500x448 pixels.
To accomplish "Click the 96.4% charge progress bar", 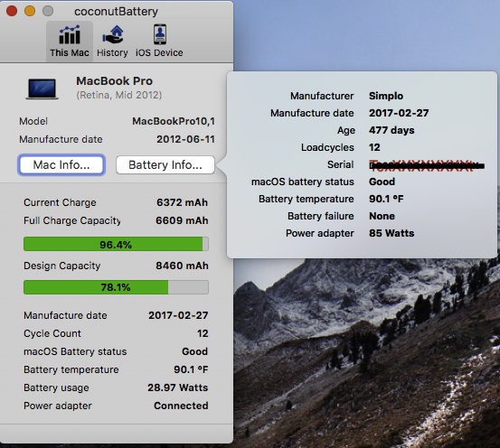I will (x=116, y=245).
